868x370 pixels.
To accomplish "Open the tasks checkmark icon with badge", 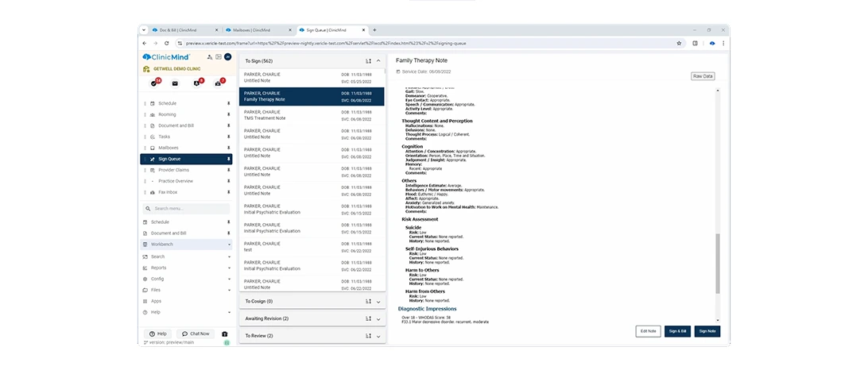I will click(x=153, y=83).
